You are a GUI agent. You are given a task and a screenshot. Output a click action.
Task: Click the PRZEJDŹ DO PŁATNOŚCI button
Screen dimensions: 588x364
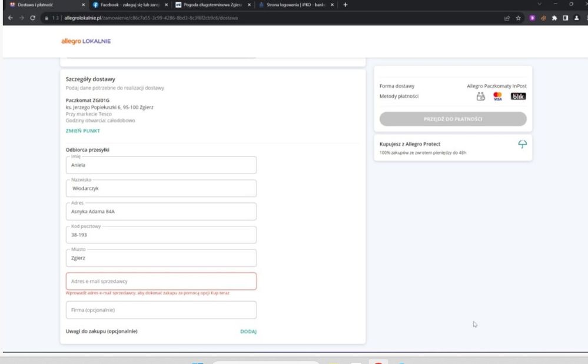(453, 119)
